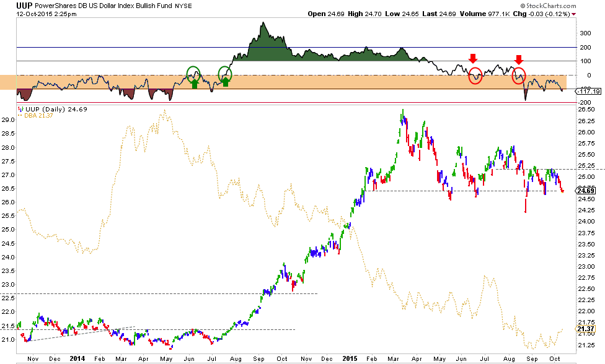Select the Last 24.69 value in the header
605x364 pixels.
(439, 14)
